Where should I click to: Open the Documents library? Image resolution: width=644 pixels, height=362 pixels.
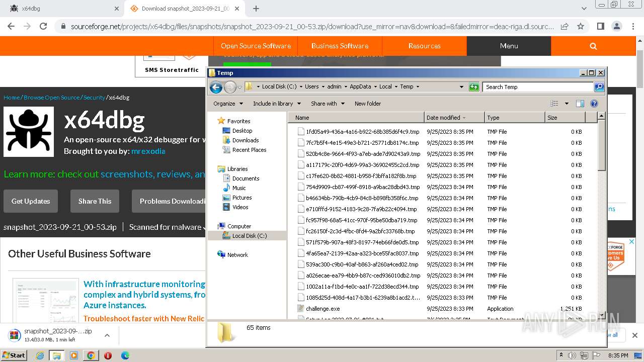(x=246, y=178)
